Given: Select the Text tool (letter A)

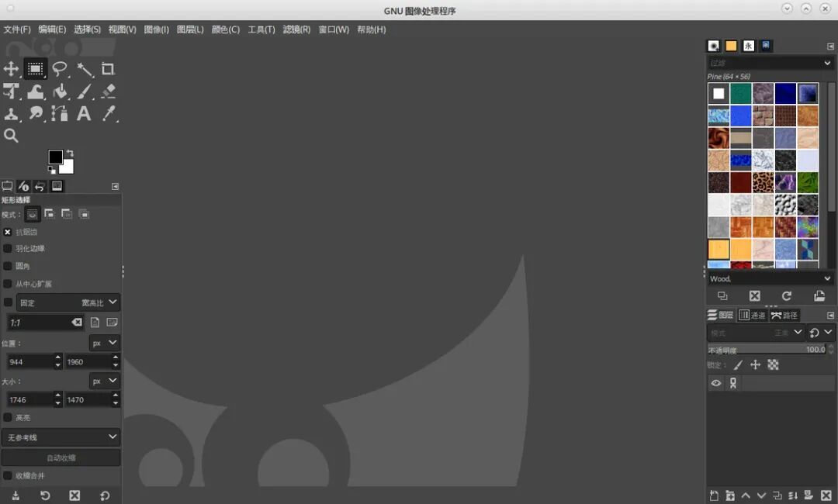Looking at the screenshot, I should (x=84, y=114).
